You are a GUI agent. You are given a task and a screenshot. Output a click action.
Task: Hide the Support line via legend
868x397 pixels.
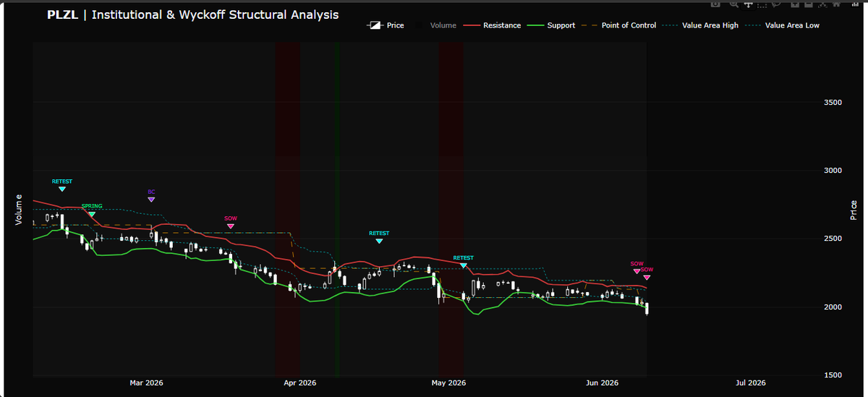tap(552, 25)
